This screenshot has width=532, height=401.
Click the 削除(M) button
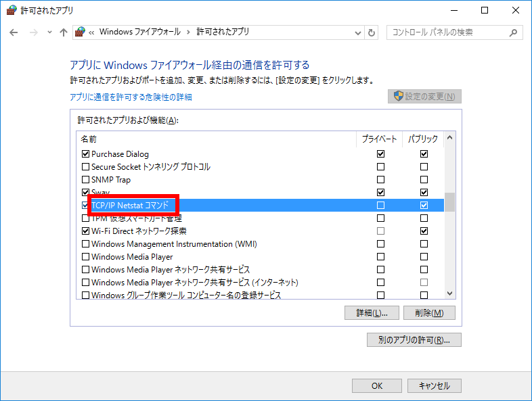pos(429,313)
